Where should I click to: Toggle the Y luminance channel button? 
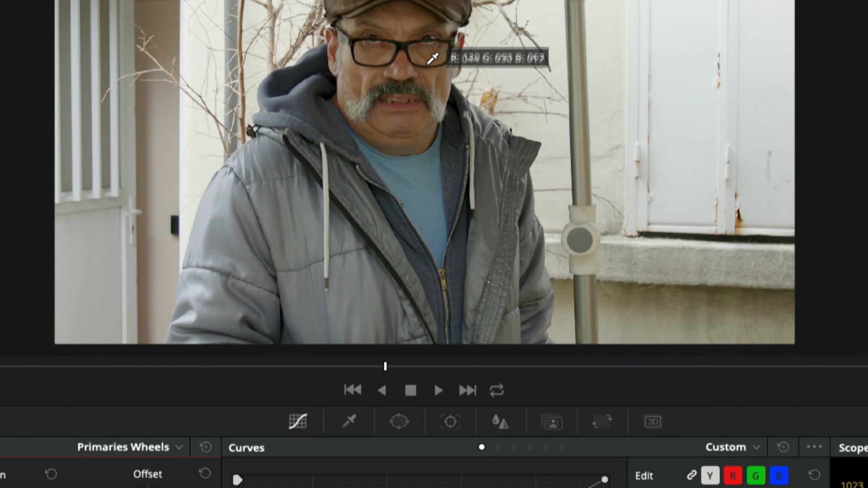click(x=710, y=475)
